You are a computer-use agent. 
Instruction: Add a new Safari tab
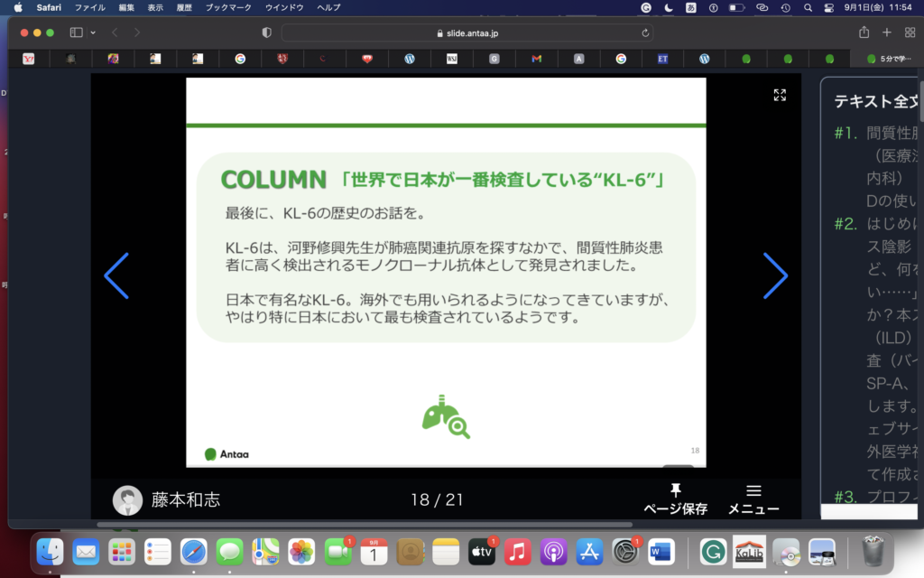(x=886, y=33)
